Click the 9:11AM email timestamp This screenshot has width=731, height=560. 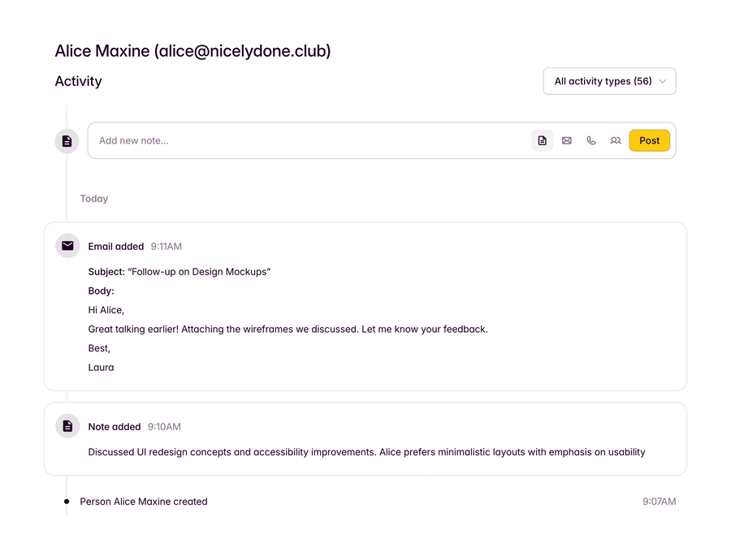pos(167,246)
